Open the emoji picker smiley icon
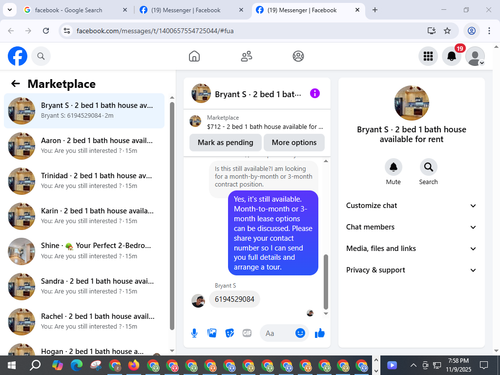Screen dimensions: 500x375 [300, 333]
